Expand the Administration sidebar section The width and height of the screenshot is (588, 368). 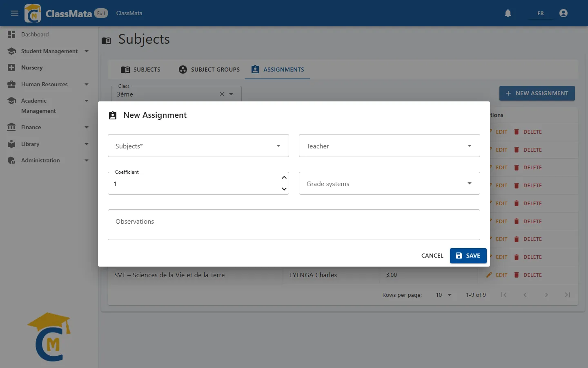click(x=87, y=160)
